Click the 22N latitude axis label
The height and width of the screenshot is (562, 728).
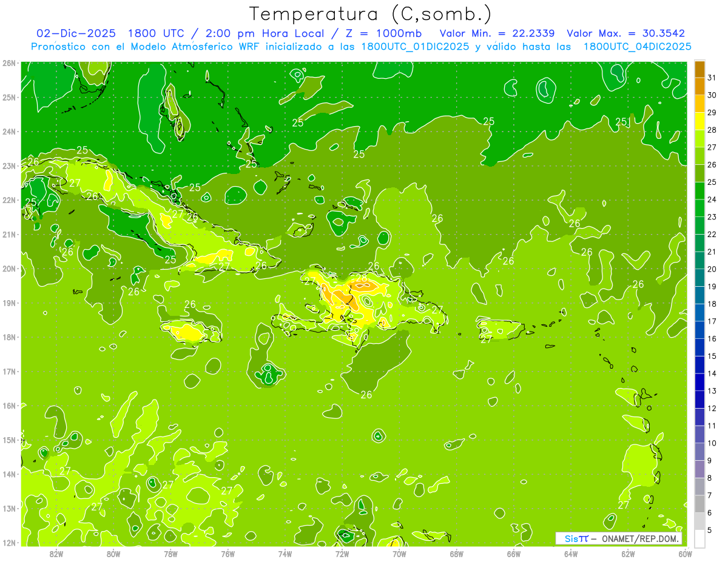pyautogui.click(x=9, y=200)
